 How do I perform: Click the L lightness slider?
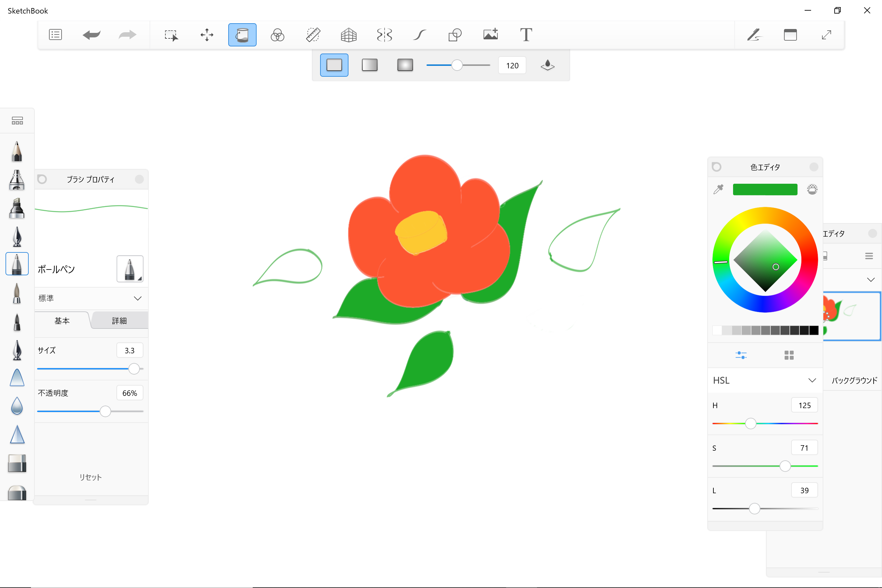(x=765, y=509)
